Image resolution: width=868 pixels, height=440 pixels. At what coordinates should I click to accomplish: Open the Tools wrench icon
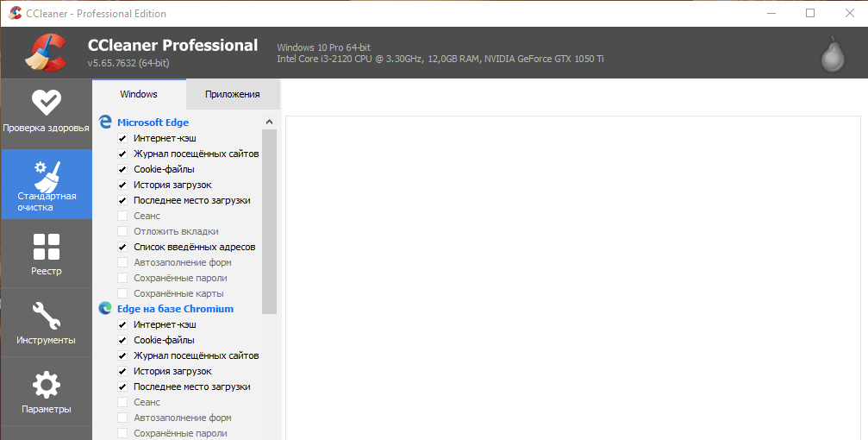pos(46,315)
